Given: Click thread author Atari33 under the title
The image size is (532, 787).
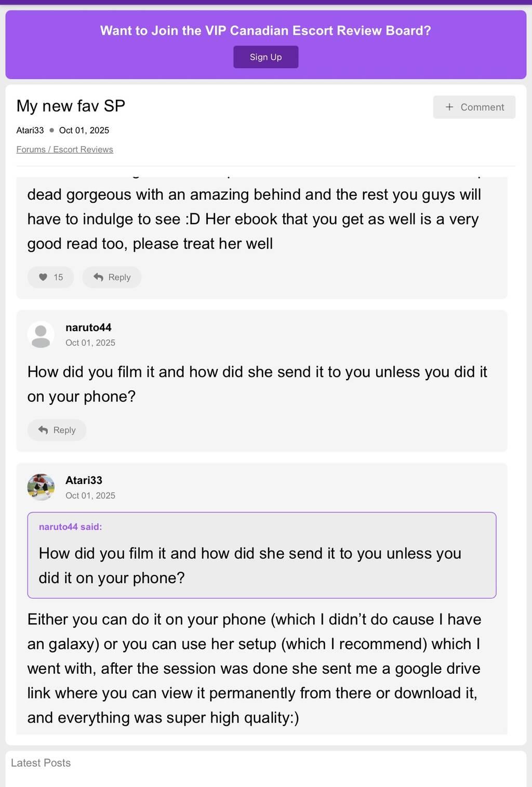Looking at the screenshot, I should pos(30,130).
